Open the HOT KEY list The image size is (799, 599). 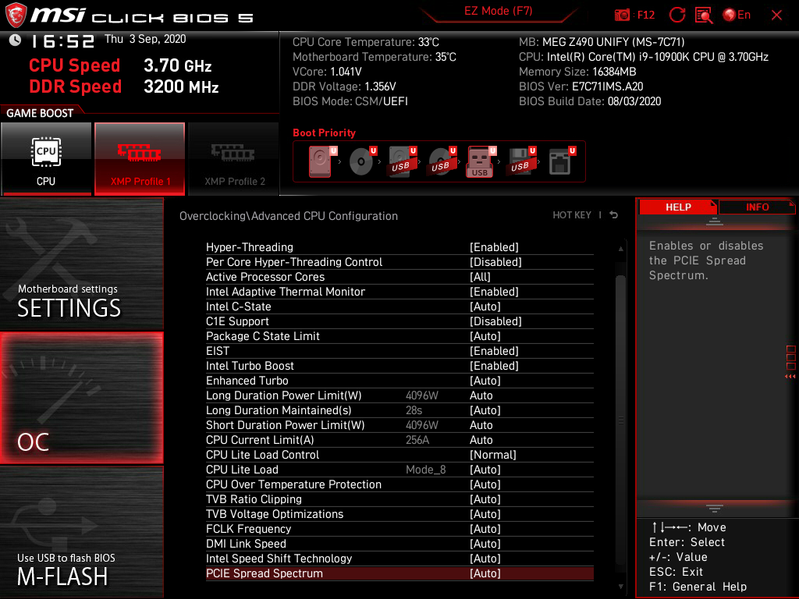tap(572, 215)
